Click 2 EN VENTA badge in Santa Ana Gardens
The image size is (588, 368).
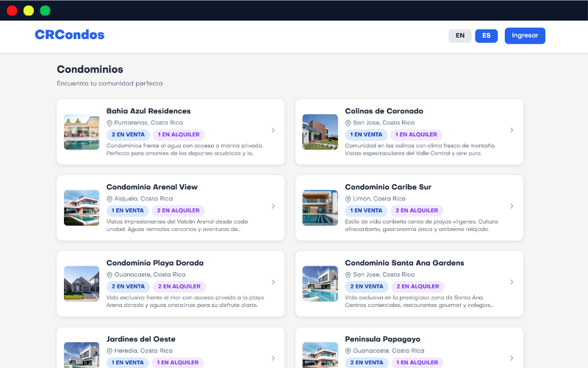(x=367, y=286)
